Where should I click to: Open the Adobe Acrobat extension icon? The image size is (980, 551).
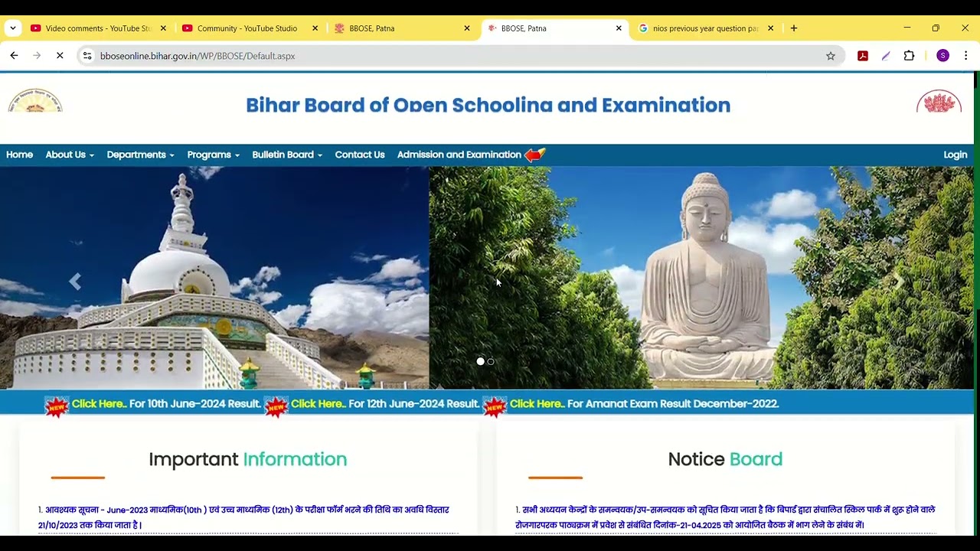[x=863, y=56]
